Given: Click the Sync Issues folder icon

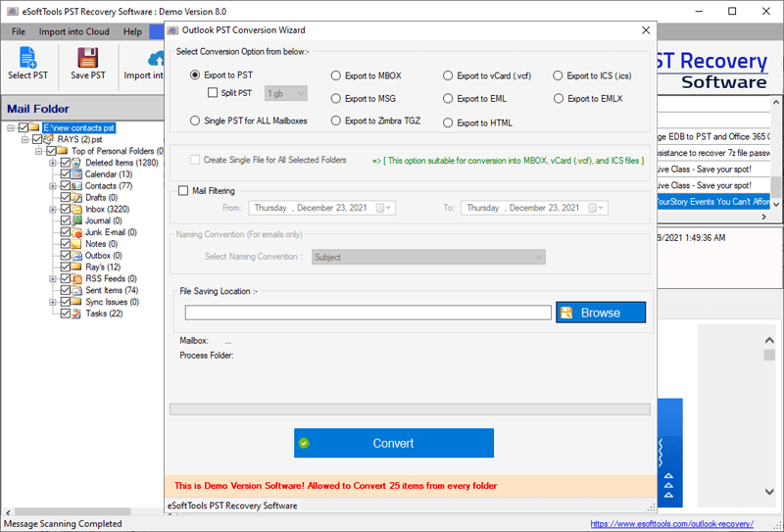Looking at the screenshot, I should 76,302.
